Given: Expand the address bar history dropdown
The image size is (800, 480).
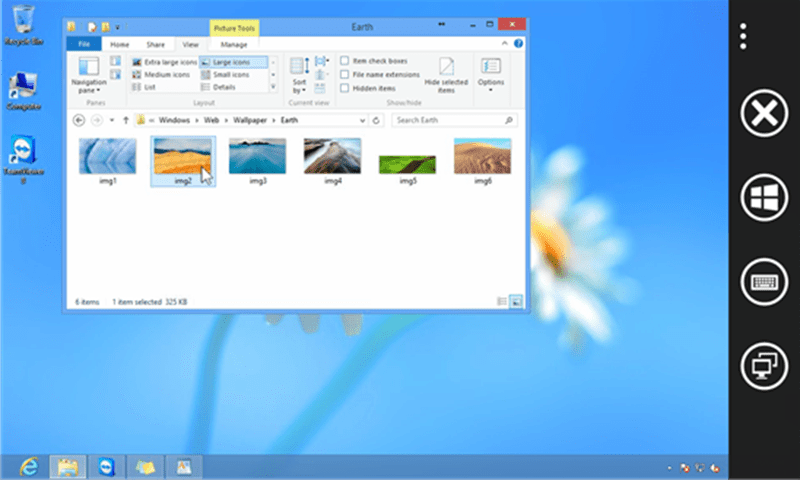Looking at the screenshot, I should tap(362, 120).
